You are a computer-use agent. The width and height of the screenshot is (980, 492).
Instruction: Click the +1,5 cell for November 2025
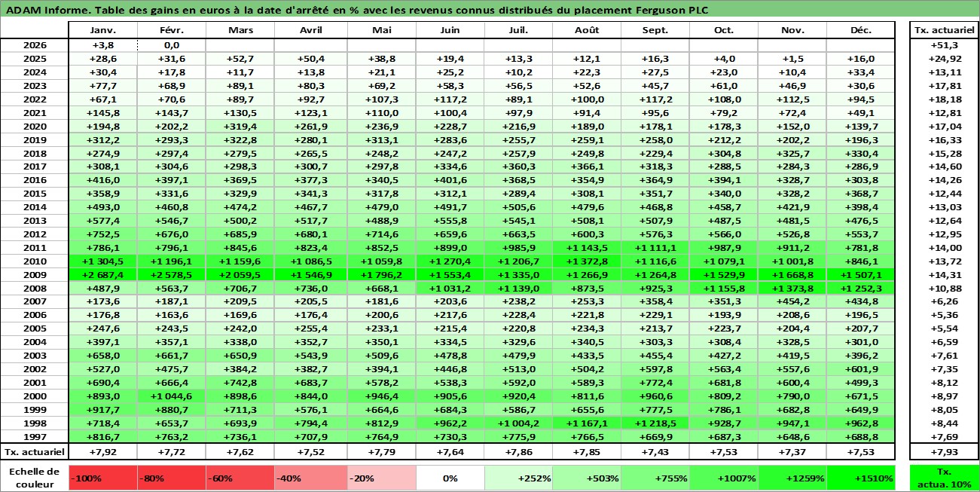click(x=792, y=59)
